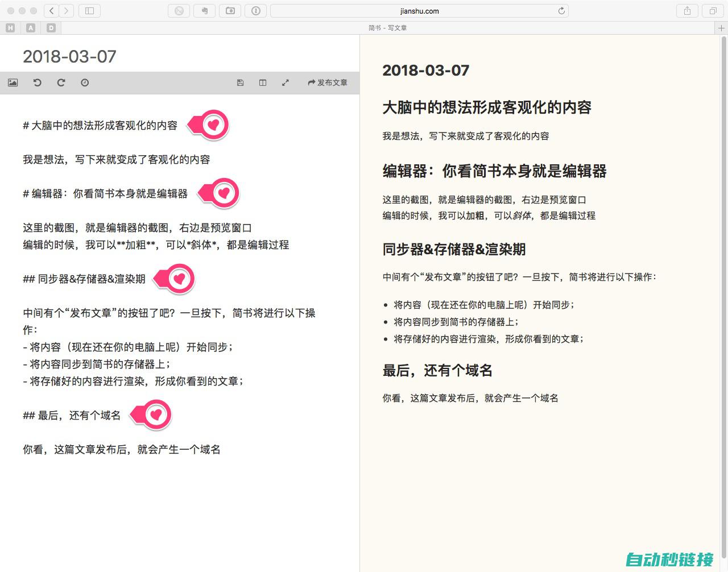The width and height of the screenshot is (728, 572).
Task: Publish the article with 发布文章
Action: pyautogui.click(x=328, y=82)
